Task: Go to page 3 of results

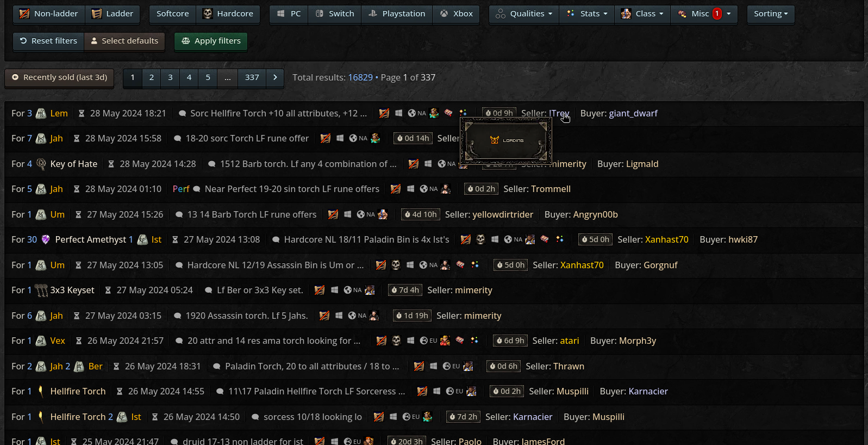Action: [x=170, y=77]
